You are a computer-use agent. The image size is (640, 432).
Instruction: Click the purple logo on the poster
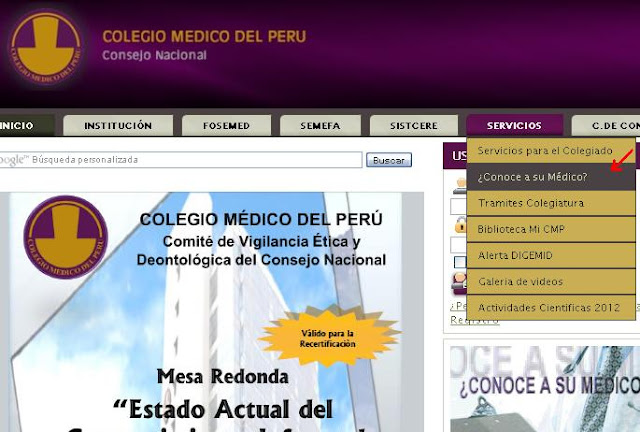(65, 237)
